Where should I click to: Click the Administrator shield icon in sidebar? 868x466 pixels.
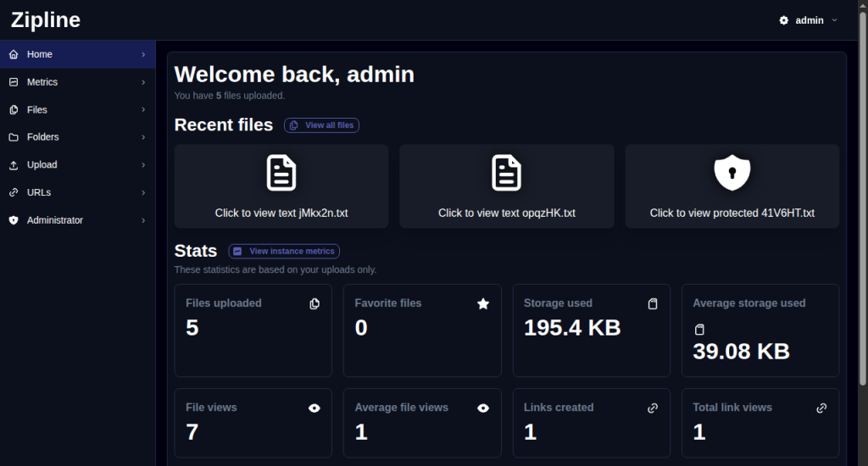(x=14, y=220)
